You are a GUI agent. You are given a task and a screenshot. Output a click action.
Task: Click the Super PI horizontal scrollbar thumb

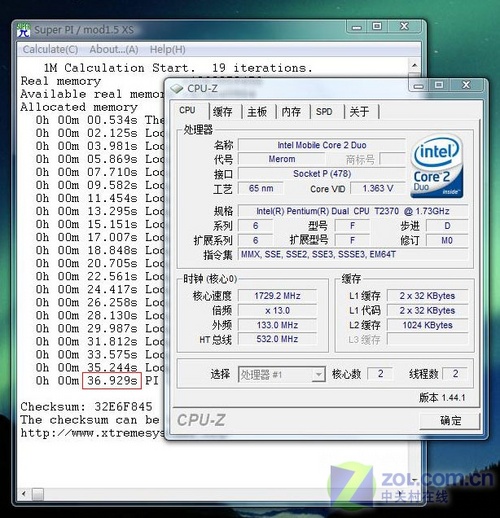38,494
